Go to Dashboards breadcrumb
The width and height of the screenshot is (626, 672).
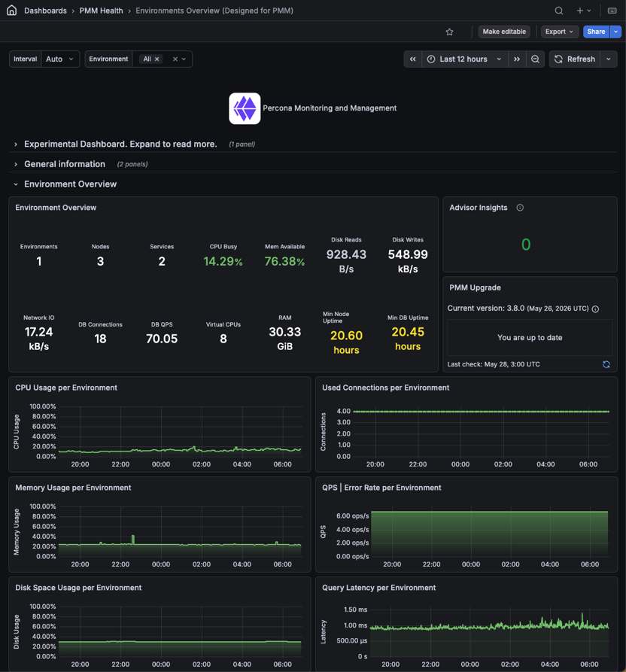tap(45, 11)
